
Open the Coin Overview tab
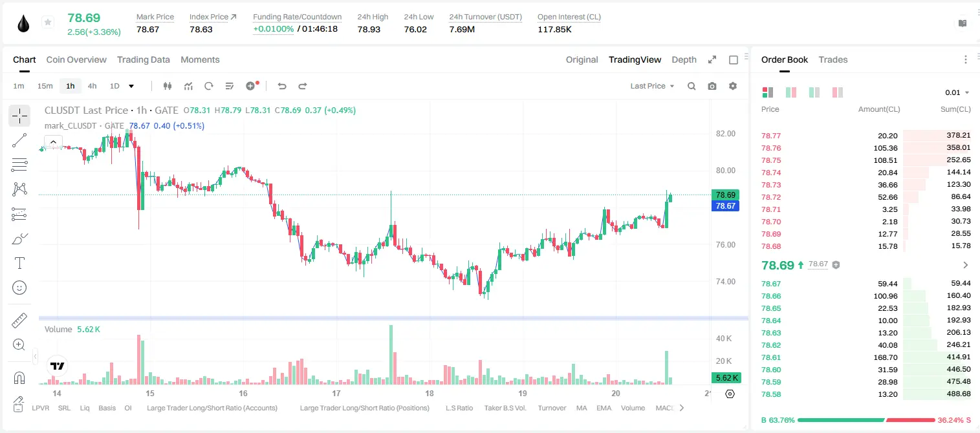click(x=76, y=59)
